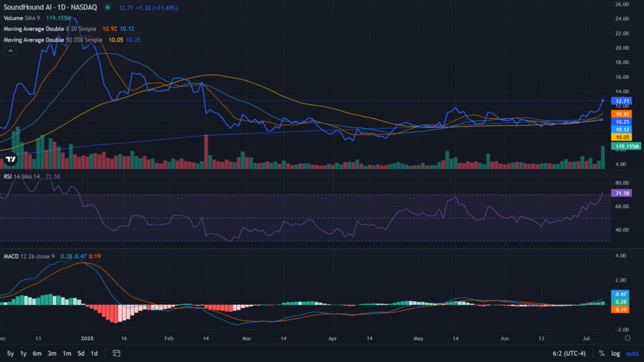Click the 14.00 price axis label
644x362 pixels.
coord(622,92)
